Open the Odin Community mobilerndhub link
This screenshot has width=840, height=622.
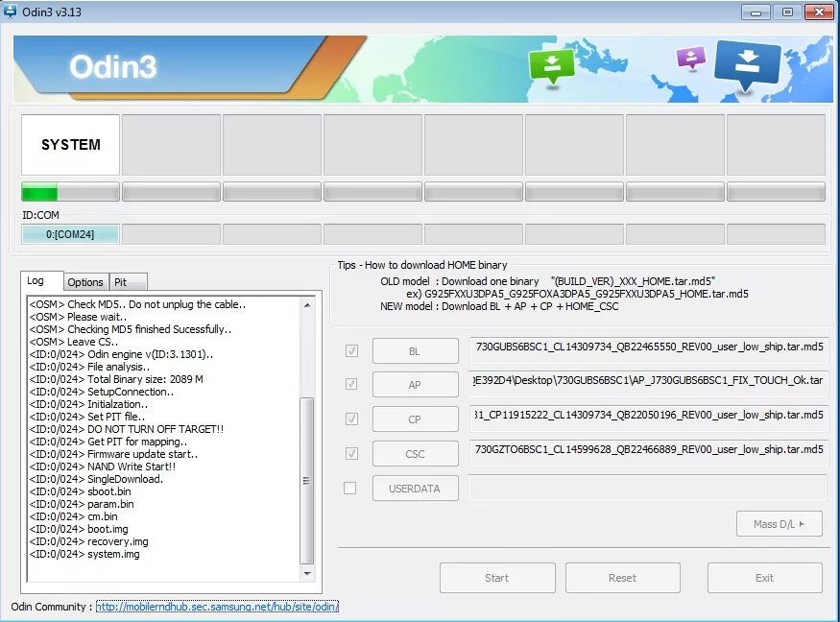[217, 607]
